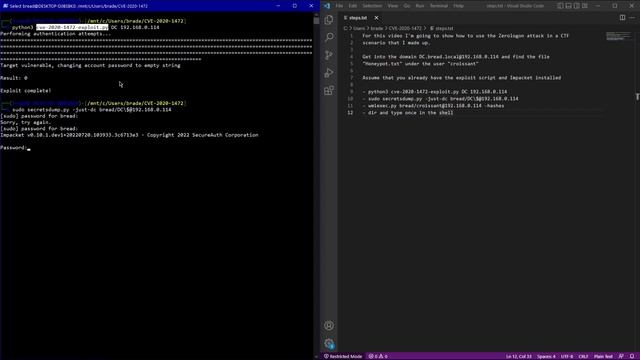Toggle the secondary side bar layout icon
The image size is (640, 360).
point(577,6)
